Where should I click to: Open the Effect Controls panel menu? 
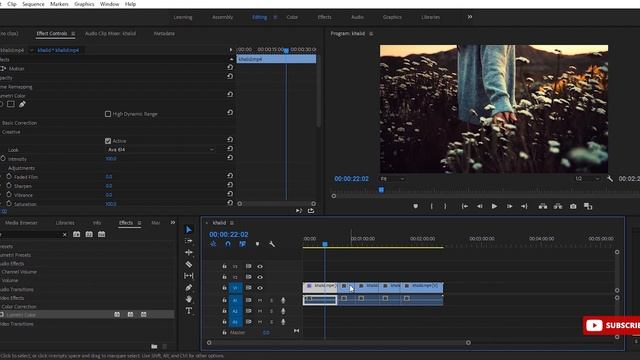(x=73, y=34)
